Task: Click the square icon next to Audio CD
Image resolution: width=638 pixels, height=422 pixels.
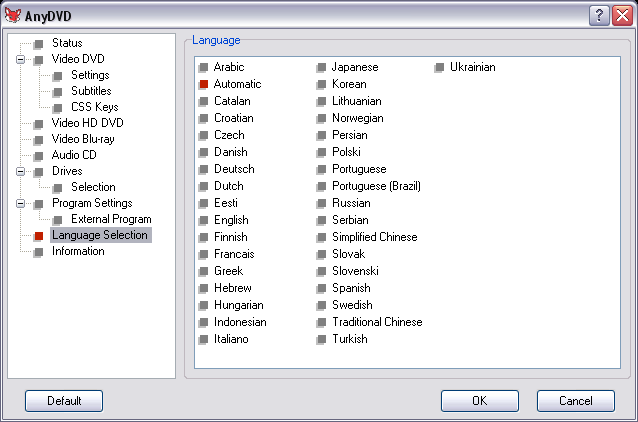Action: click(39, 156)
